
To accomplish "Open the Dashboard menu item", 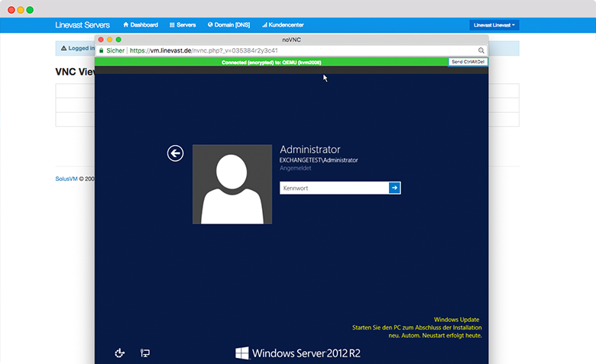I will tap(141, 24).
